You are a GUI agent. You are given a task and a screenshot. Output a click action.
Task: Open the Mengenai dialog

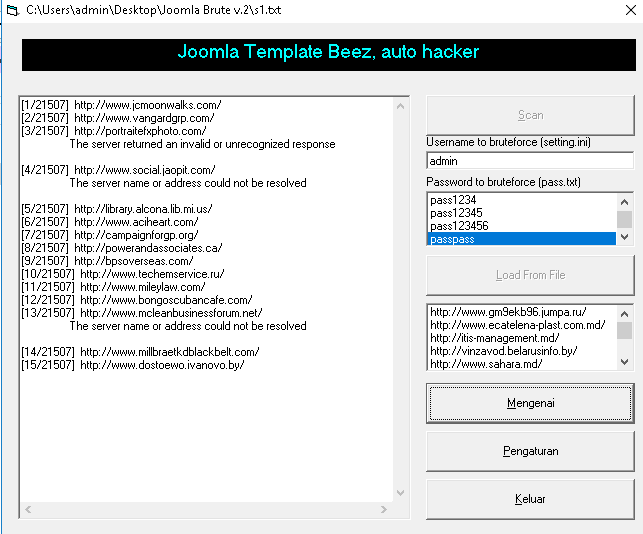(530, 403)
